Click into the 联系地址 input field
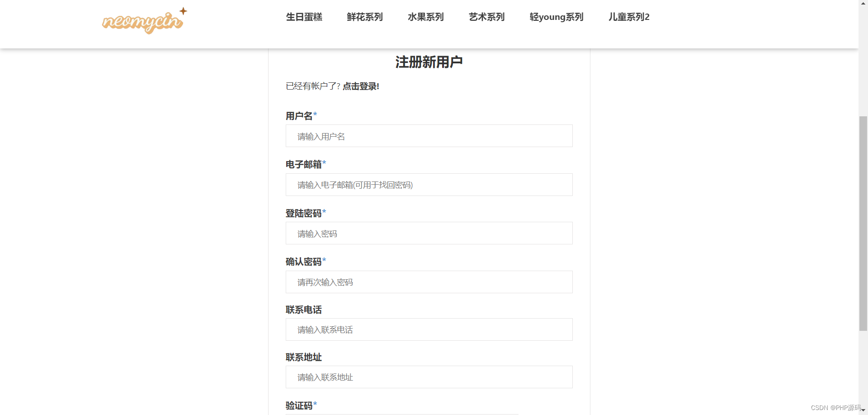Viewport: 868px width, 415px height. coord(429,377)
